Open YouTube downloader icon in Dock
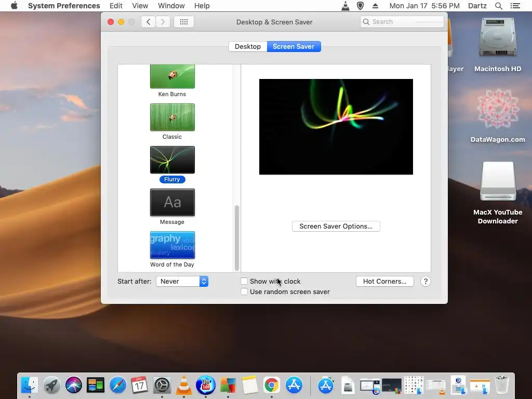The height and width of the screenshot is (399, 532). click(206, 385)
